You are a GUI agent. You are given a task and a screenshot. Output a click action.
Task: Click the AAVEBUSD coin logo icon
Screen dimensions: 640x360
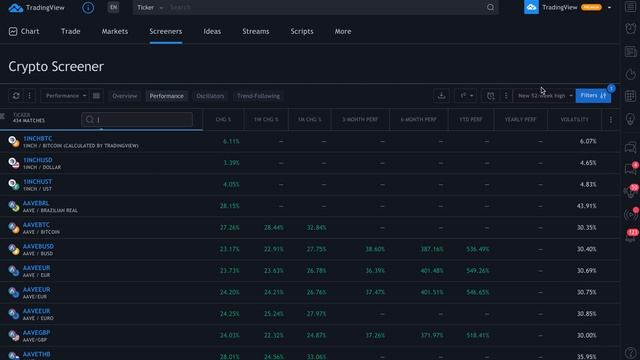pos(14,249)
